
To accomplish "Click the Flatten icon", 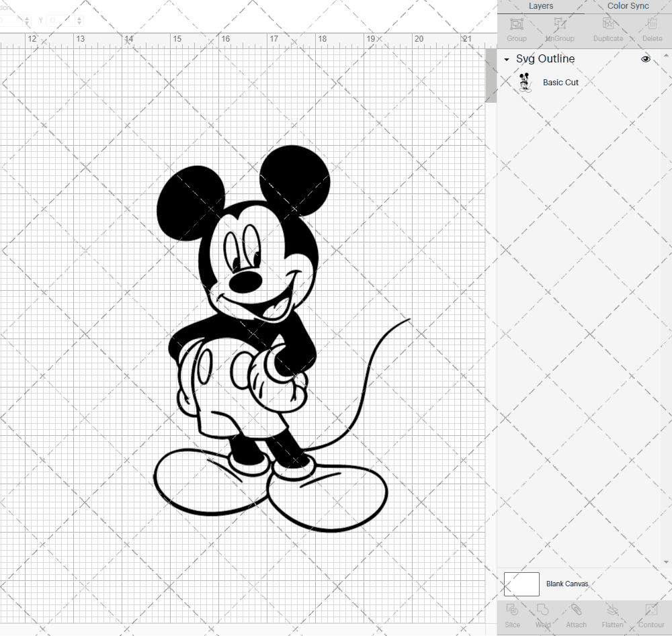I will (x=612, y=609).
